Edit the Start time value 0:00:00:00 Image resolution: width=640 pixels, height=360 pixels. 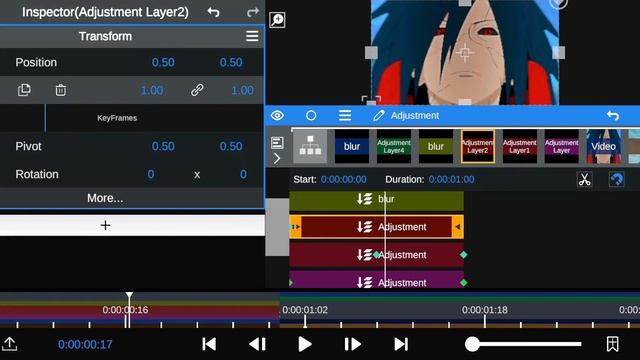343,179
